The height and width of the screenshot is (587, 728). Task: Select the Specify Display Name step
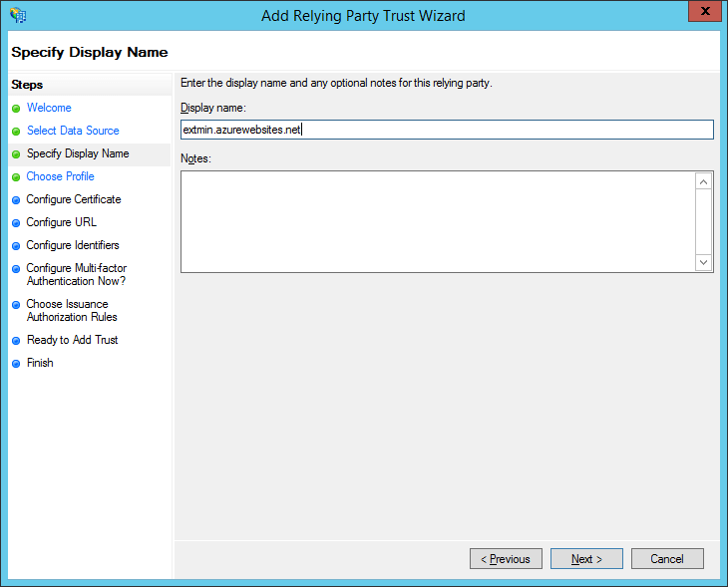pos(78,153)
